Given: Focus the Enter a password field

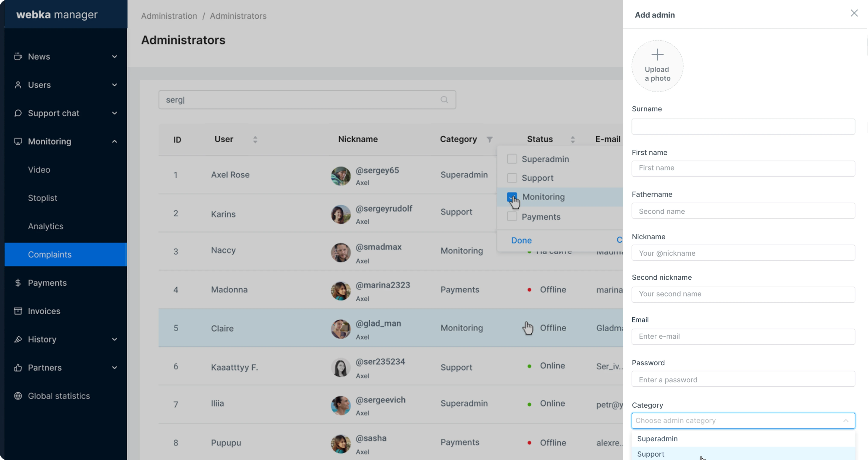Looking at the screenshot, I should 743,379.
